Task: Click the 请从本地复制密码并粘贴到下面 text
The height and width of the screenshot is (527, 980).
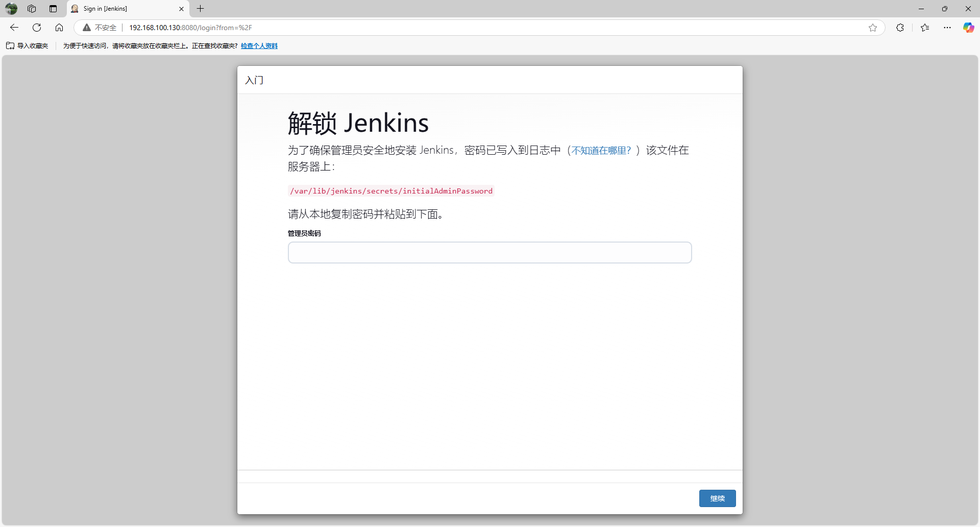Action: (x=365, y=214)
